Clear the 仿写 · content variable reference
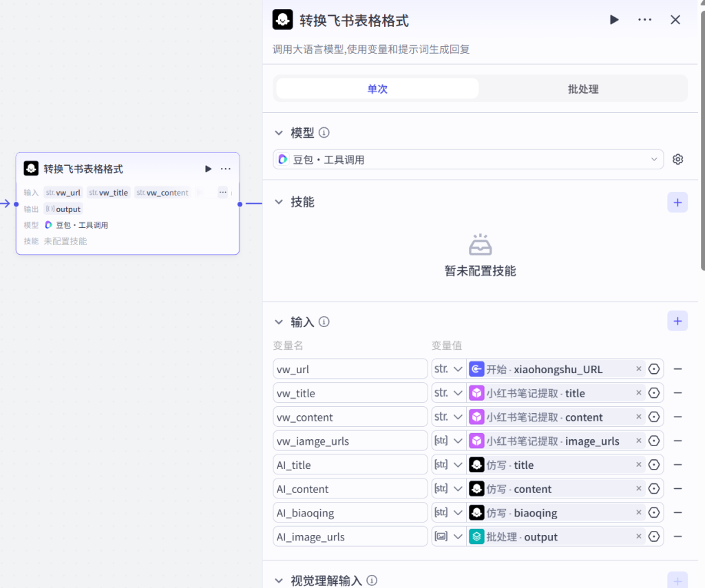This screenshot has width=705, height=588. (x=638, y=489)
